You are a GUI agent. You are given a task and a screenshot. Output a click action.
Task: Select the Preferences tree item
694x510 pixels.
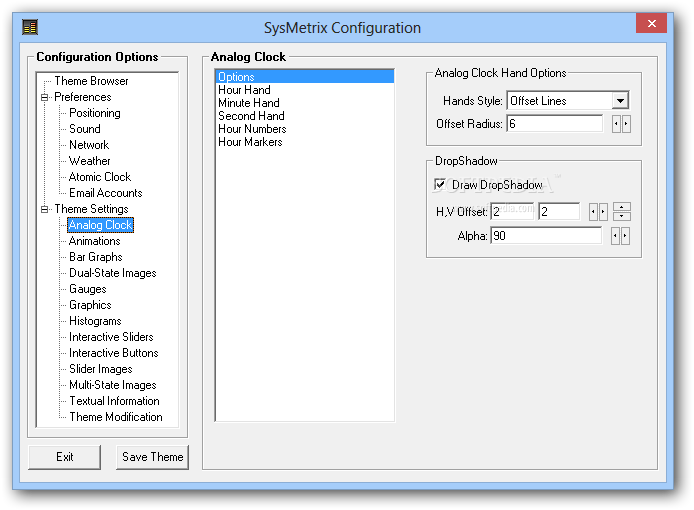click(x=83, y=97)
